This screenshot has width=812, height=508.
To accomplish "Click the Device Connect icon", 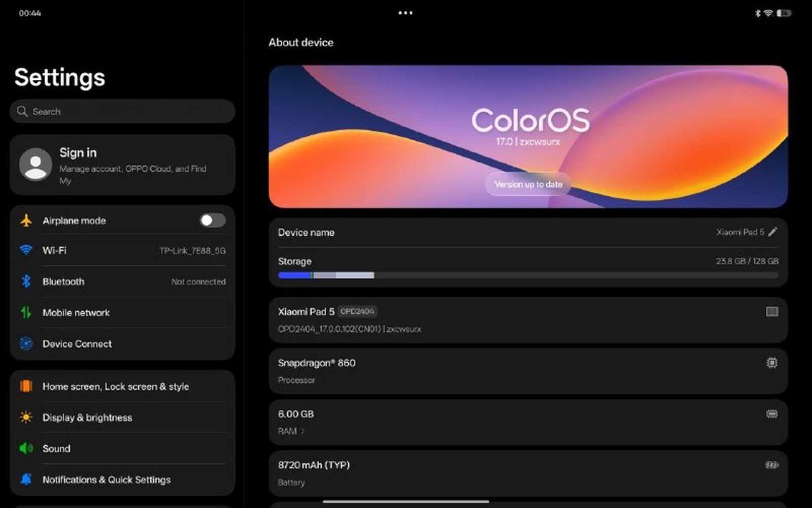I will click(x=26, y=343).
